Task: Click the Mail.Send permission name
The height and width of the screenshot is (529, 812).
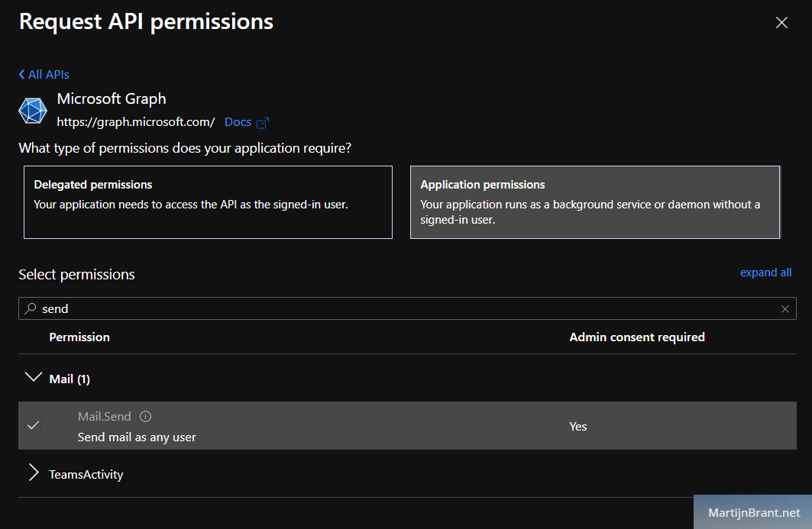Action: click(104, 417)
